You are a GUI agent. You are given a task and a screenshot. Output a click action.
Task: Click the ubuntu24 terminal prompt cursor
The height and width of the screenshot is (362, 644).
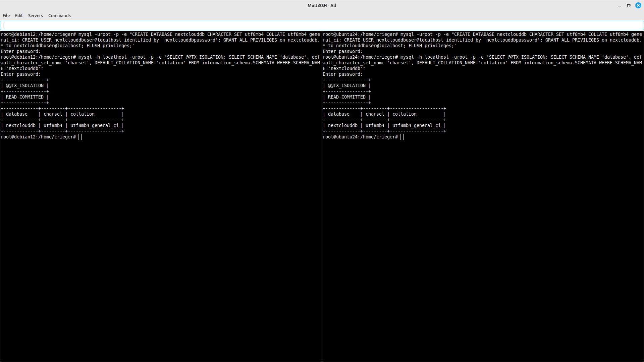point(402,137)
